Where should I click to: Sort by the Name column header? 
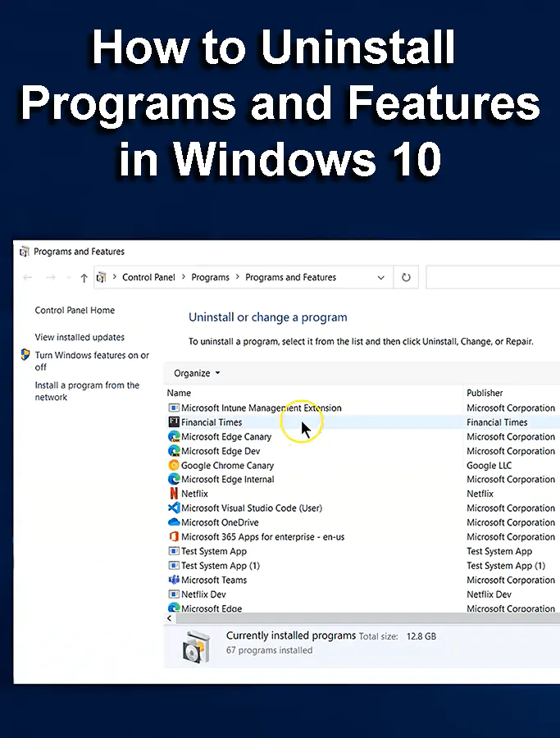coord(179,393)
